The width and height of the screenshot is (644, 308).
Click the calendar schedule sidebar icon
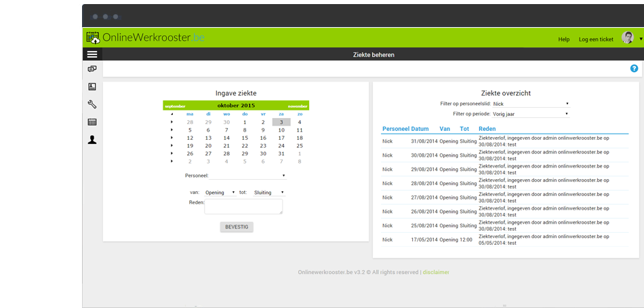point(92,122)
